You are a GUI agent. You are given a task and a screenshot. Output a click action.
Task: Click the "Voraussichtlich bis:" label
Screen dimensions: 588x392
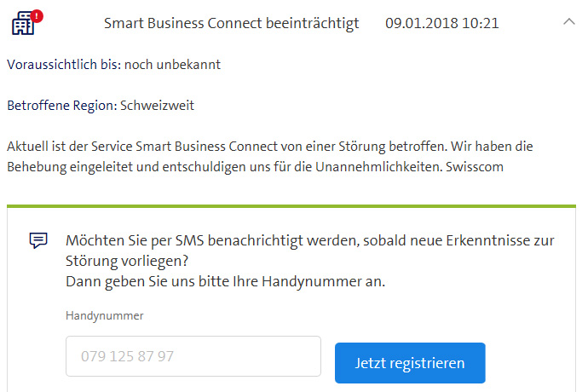click(64, 65)
